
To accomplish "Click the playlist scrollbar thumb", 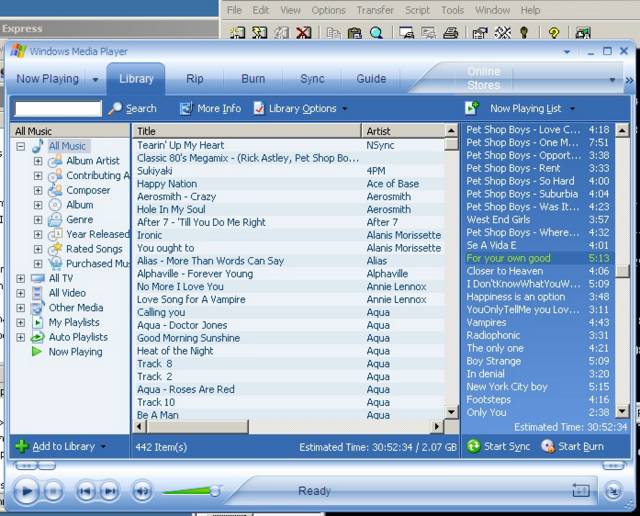I will [622, 271].
